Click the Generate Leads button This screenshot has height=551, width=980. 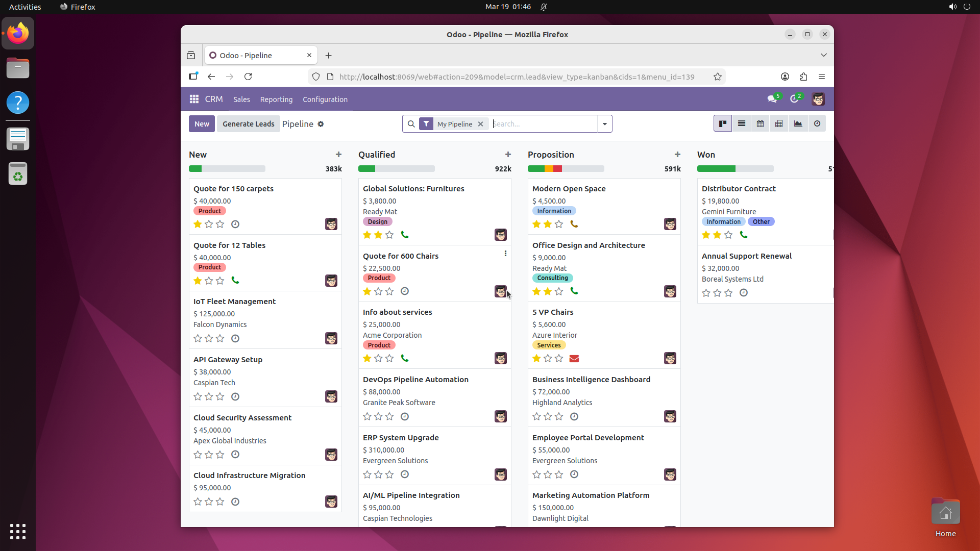coord(248,124)
